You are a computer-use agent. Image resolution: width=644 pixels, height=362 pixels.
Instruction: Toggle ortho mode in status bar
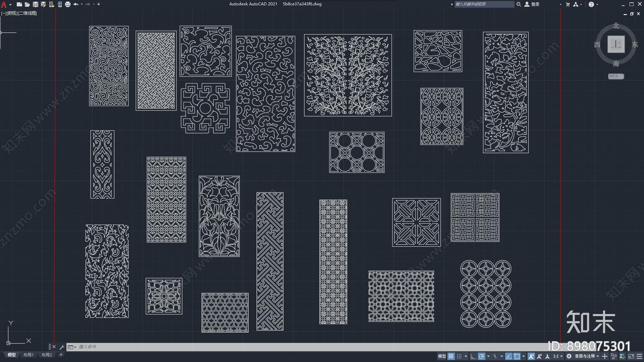click(x=473, y=356)
